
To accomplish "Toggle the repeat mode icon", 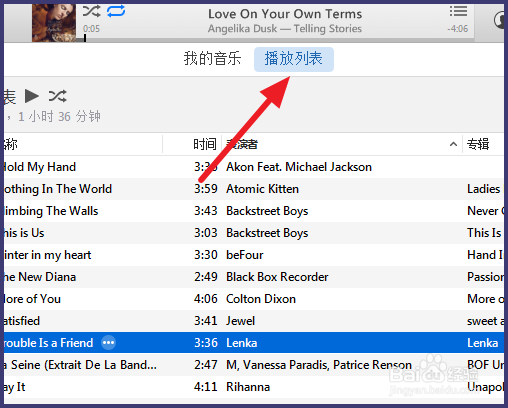I will pos(116,11).
